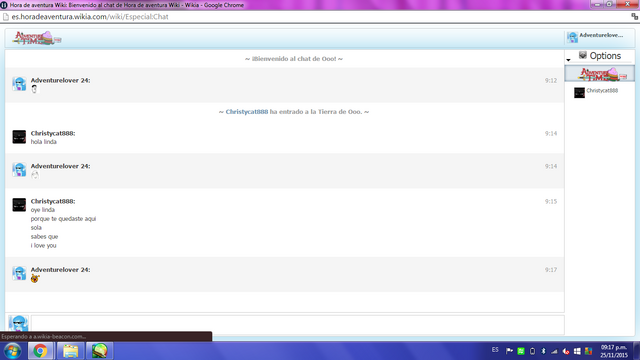The width and height of the screenshot is (640, 360).
Task: Click the Bluetooth tray icon
Action: click(543, 351)
